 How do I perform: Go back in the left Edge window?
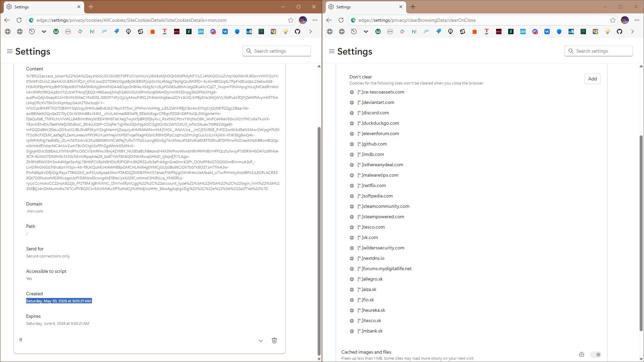point(7,20)
